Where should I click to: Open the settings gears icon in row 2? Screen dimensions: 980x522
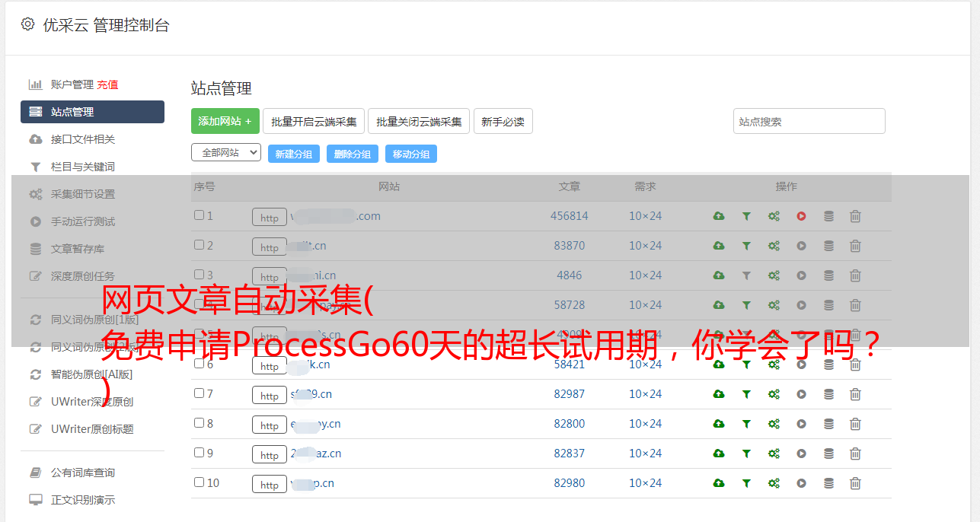pos(774,246)
